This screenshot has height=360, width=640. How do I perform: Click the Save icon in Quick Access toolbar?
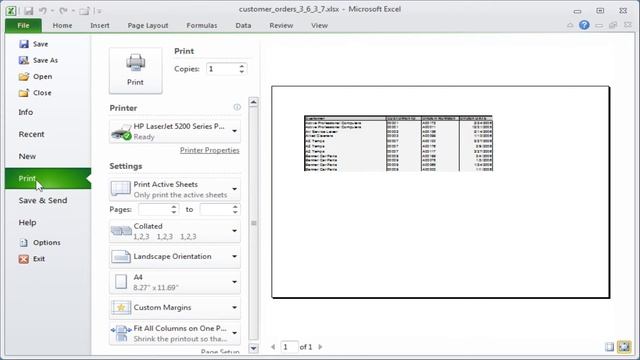(x=28, y=11)
